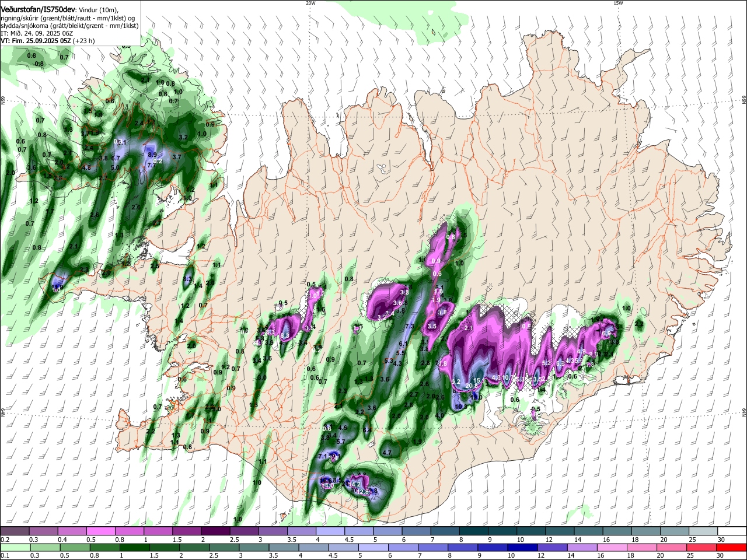
Task: Click the 7.7 precipitation value on the map
Action: [151, 166]
